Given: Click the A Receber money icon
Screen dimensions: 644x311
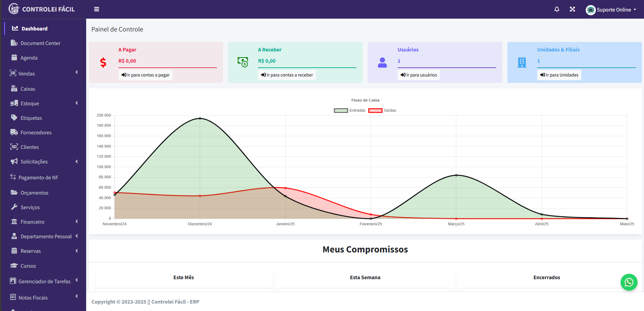Looking at the screenshot, I should [x=243, y=62].
